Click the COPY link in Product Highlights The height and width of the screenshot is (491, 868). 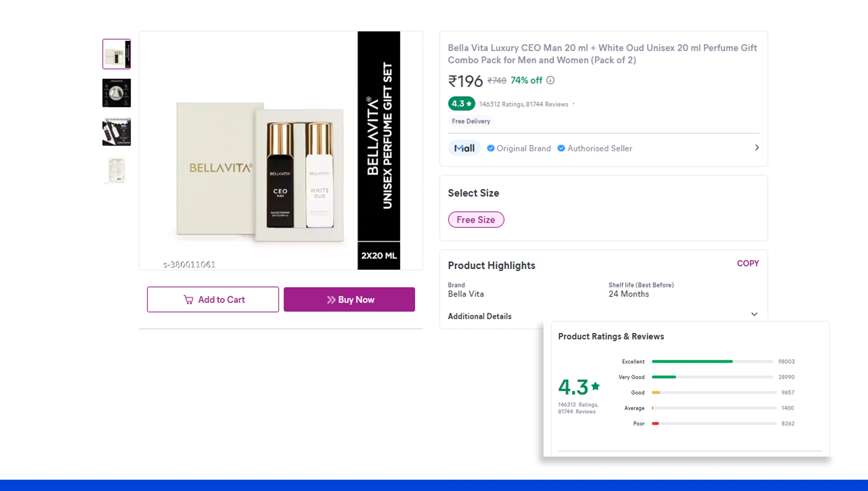tap(748, 263)
